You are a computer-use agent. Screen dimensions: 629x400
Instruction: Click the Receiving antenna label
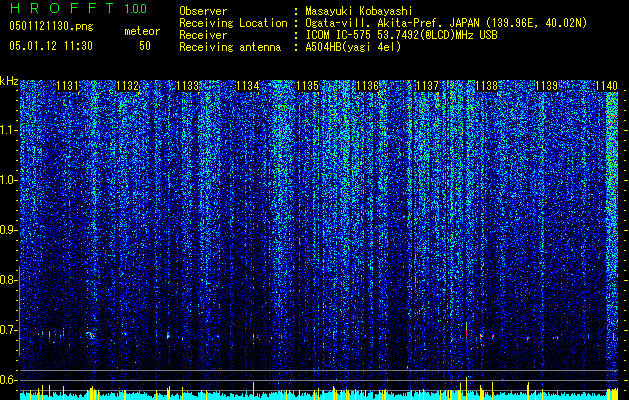230,47
